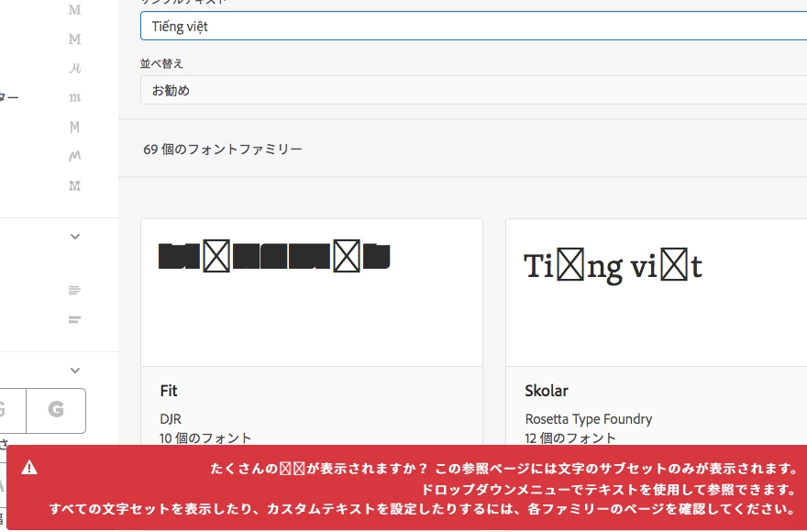Select the slab serif M classification icon
Image resolution: width=807 pixels, height=532 pixels.
pyautogui.click(x=74, y=39)
